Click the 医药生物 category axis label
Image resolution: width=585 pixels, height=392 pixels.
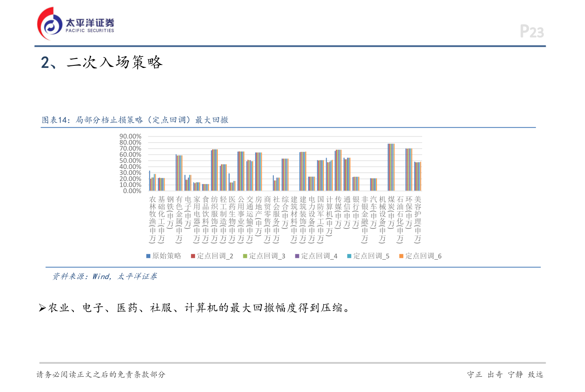(x=232, y=219)
